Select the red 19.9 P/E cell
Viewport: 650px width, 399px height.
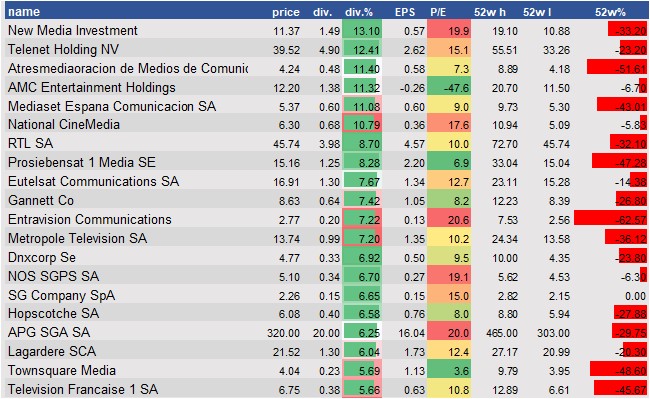coord(449,31)
